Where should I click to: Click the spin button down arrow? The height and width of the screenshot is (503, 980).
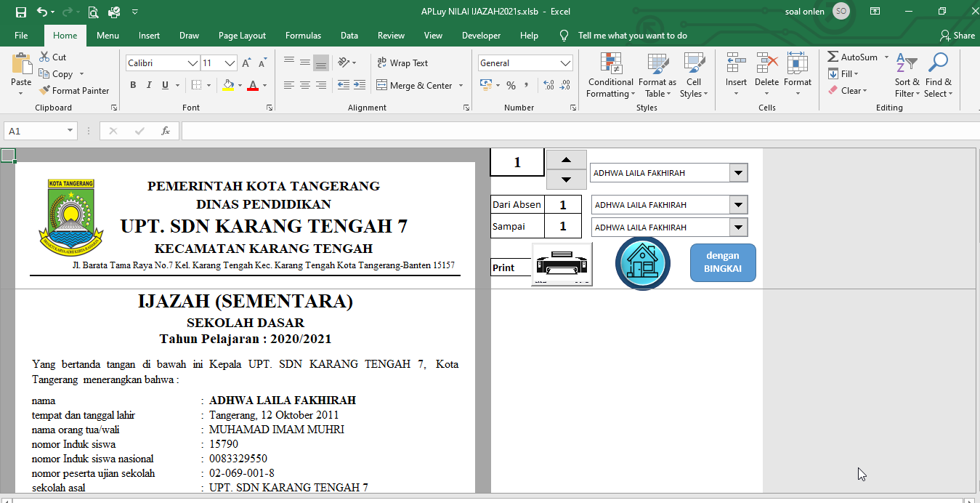[x=566, y=180]
